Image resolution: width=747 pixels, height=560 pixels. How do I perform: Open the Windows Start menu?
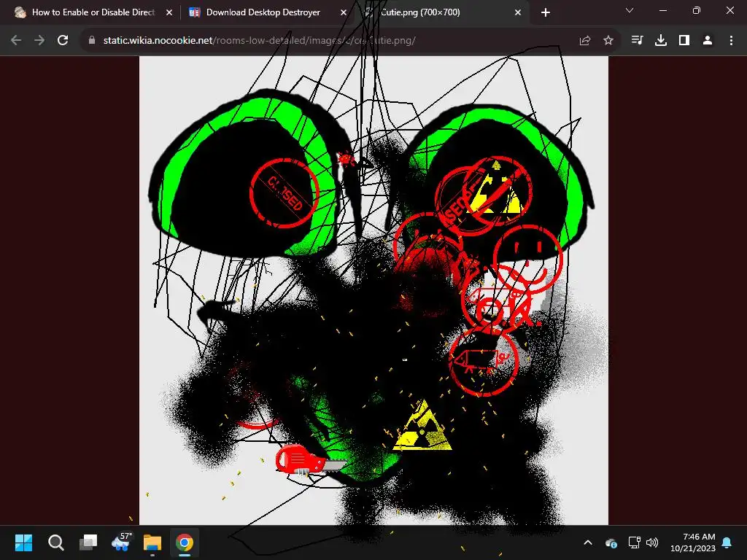(x=23, y=542)
